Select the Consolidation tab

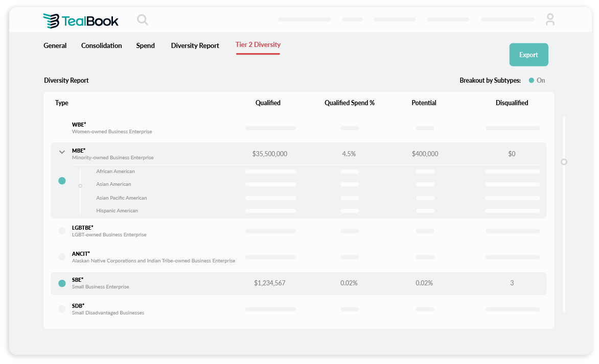(x=101, y=45)
